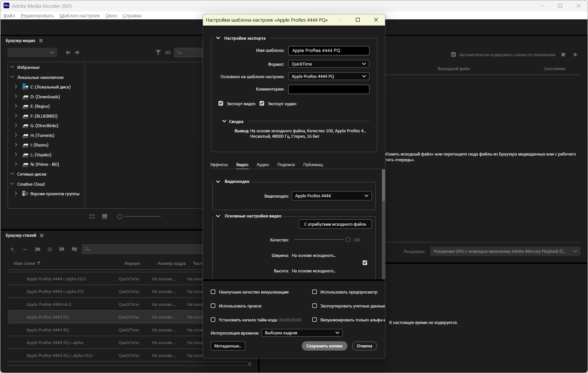
Task: Click the export presets folder icon
Action: pos(74,249)
